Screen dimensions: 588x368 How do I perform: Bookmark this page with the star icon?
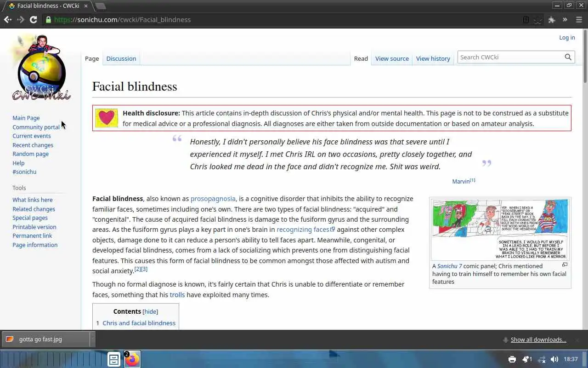coord(538,20)
